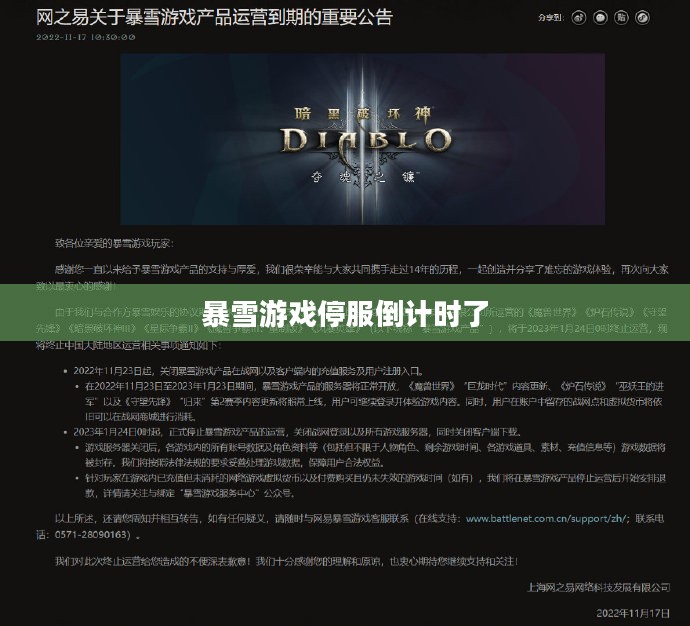Click the sub-bullet starting 游戏服务器关闭后
This screenshot has width=690, height=626.
coord(375,455)
